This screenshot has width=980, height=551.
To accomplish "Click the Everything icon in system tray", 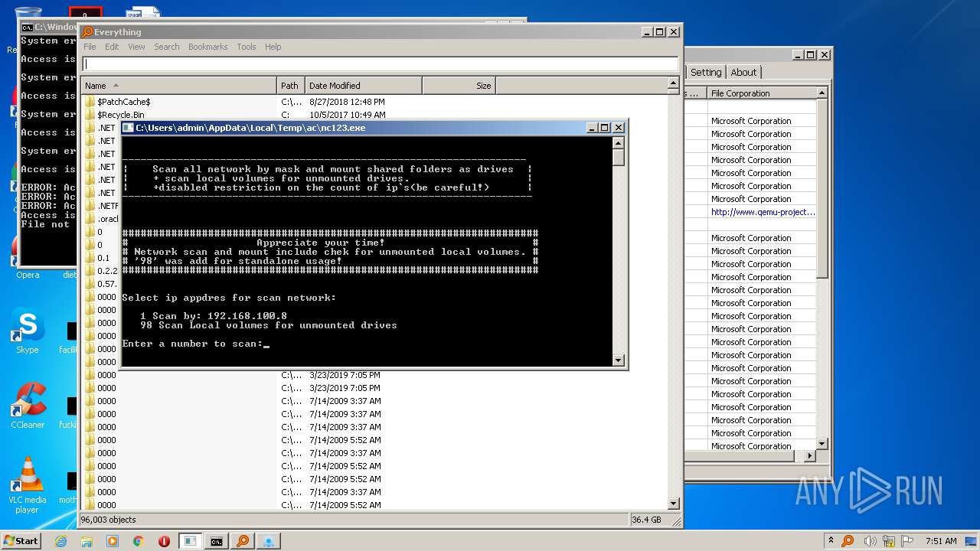I will [848, 541].
